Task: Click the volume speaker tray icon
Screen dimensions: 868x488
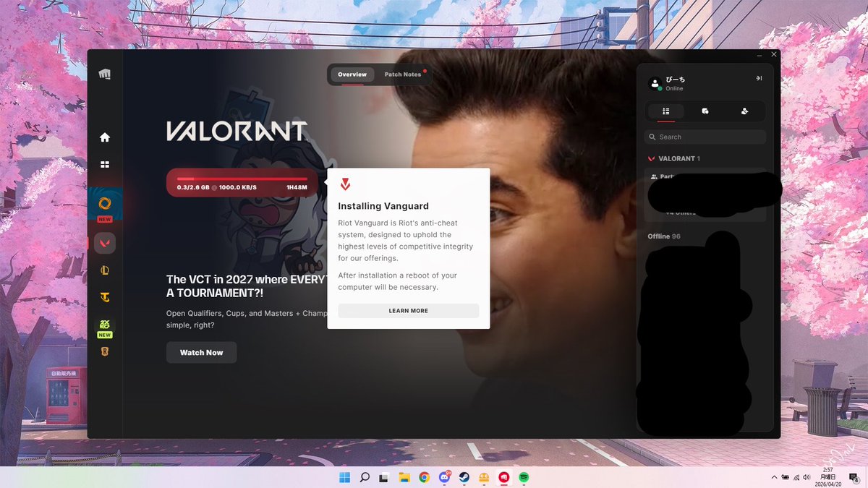Action: 807,477
